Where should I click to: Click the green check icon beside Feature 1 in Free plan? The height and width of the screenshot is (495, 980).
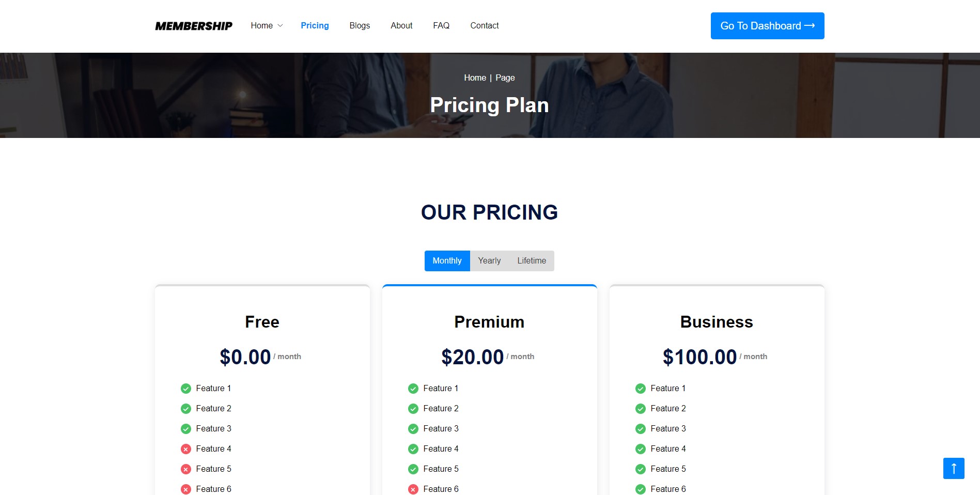(186, 388)
